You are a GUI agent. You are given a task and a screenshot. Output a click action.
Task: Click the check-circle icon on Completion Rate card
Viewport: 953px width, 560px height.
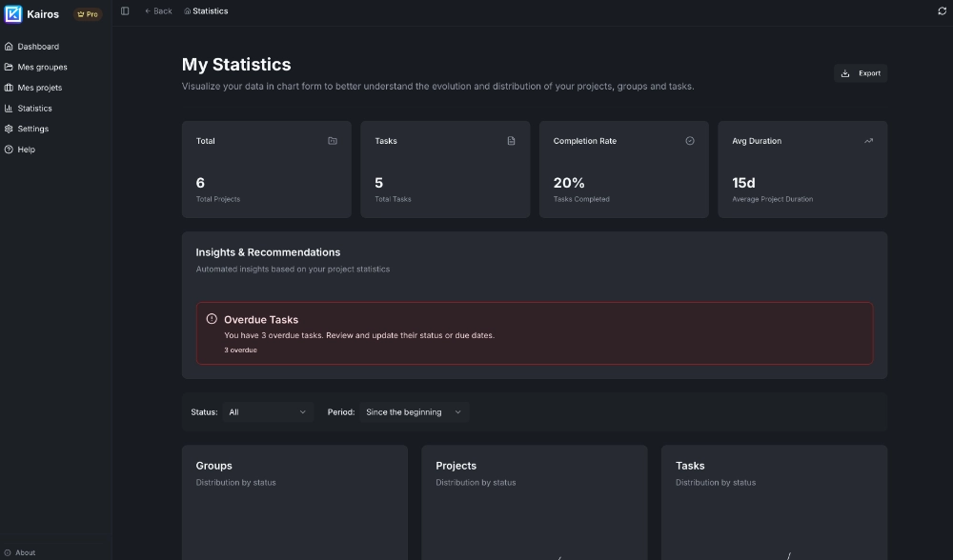pyautogui.click(x=690, y=140)
